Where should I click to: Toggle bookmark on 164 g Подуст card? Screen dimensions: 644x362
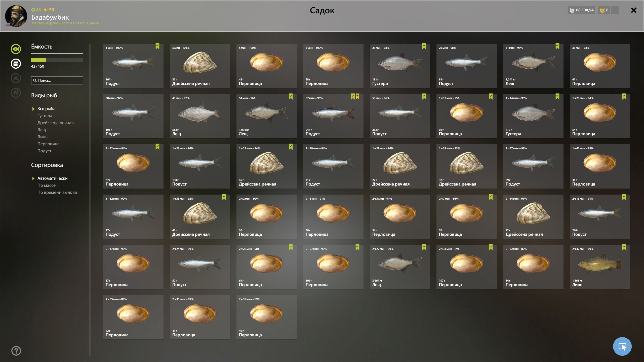click(157, 46)
